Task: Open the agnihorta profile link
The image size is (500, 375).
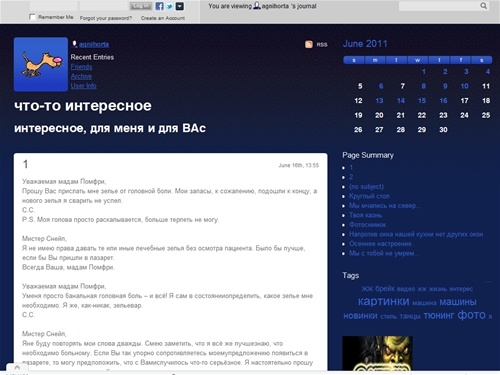Action: tap(94, 44)
